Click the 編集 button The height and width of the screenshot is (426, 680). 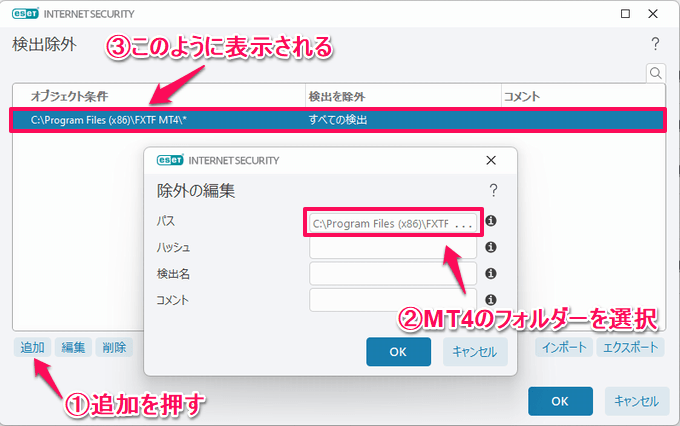click(73, 347)
